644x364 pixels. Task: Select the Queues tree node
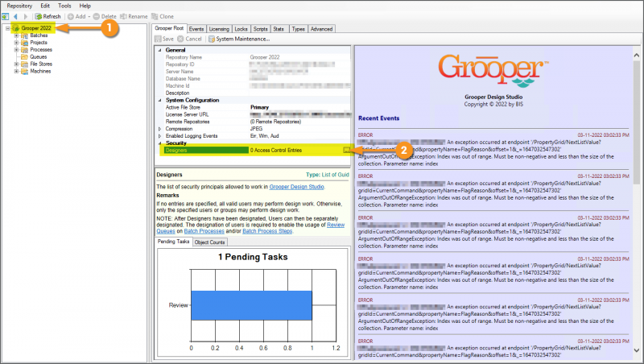[38, 56]
